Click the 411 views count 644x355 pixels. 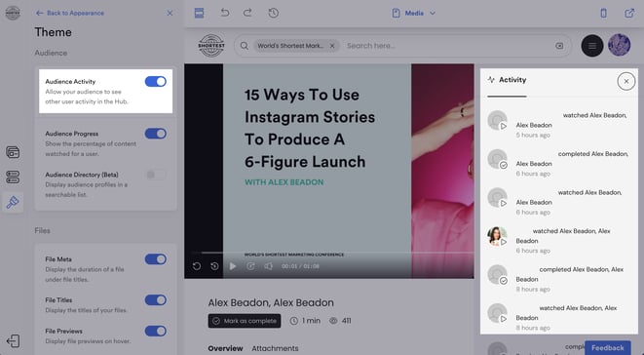click(x=340, y=321)
